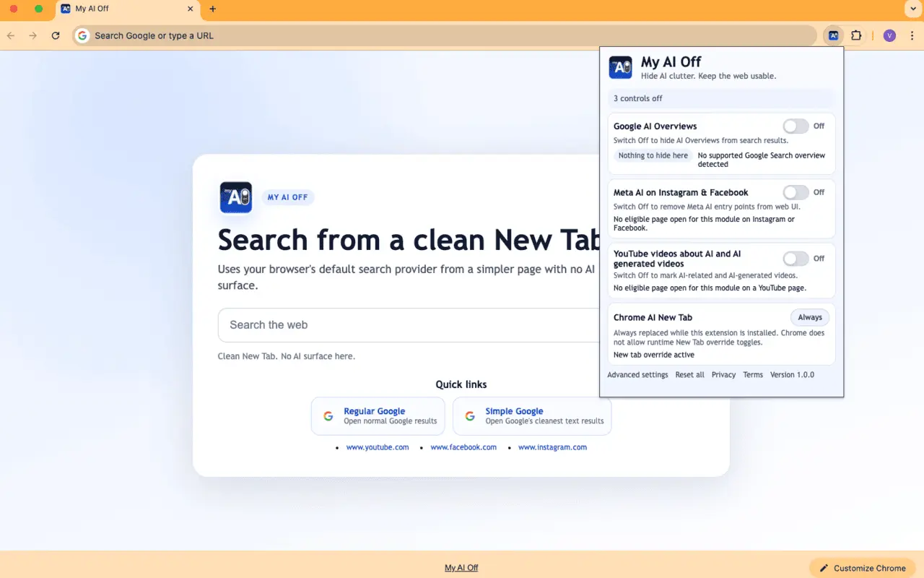The width and height of the screenshot is (924, 578).
Task: Open the Terms link in the popup
Action: (753, 375)
